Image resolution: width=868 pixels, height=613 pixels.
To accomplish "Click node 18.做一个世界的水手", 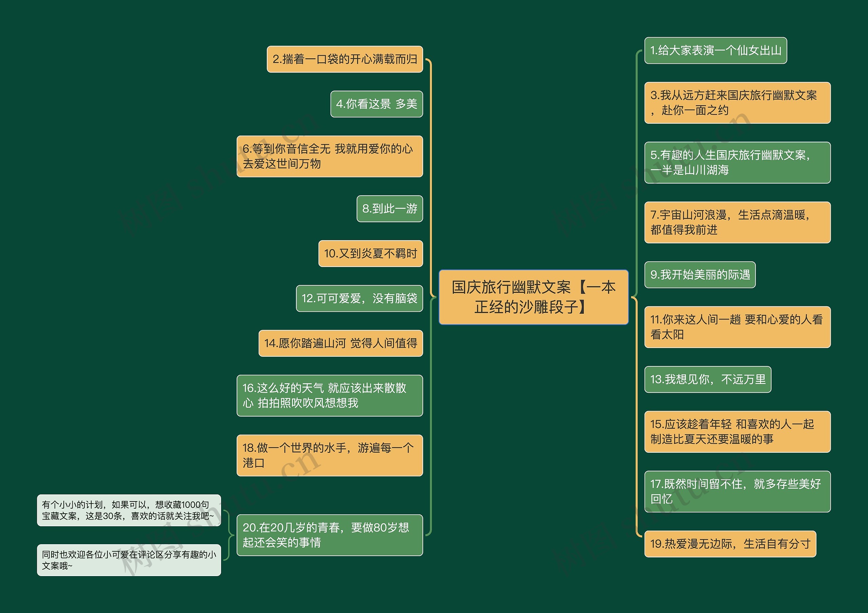I will pos(330,455).
